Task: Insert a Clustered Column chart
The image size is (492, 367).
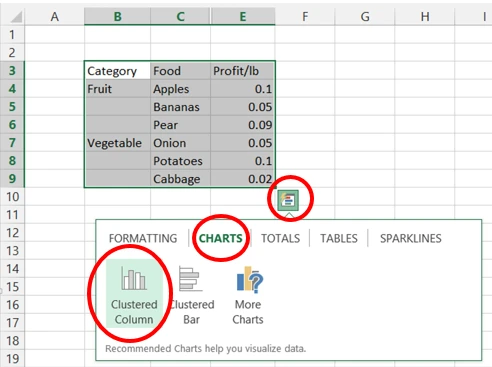Action: click(134, 293)
